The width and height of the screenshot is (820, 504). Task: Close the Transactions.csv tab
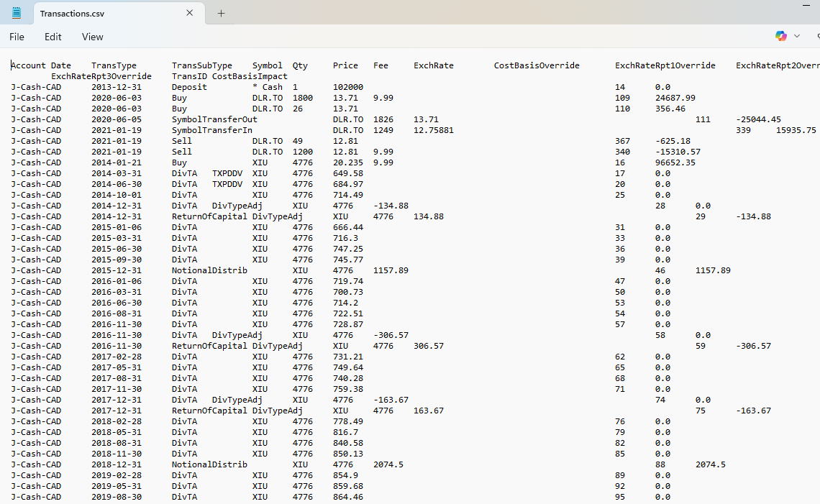point(190,13)
